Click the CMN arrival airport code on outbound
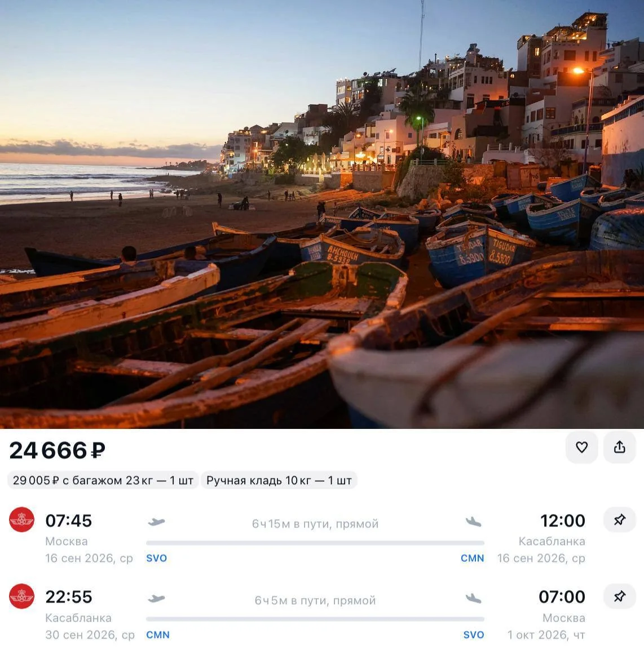This screenshot has height=651, width=644. (x=473, y=558)
